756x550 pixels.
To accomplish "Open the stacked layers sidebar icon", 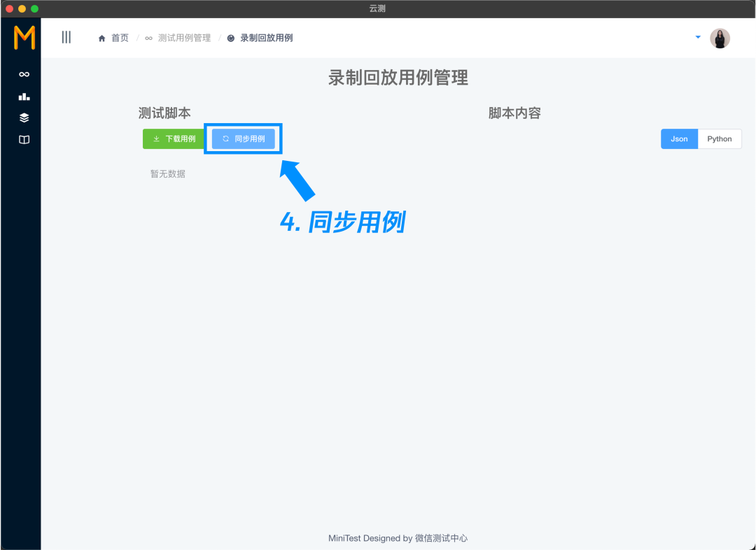I will (24, 118).
